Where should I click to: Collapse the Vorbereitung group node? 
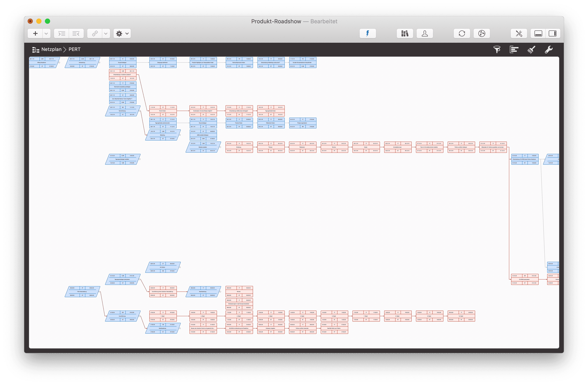(x=100, y=63)
